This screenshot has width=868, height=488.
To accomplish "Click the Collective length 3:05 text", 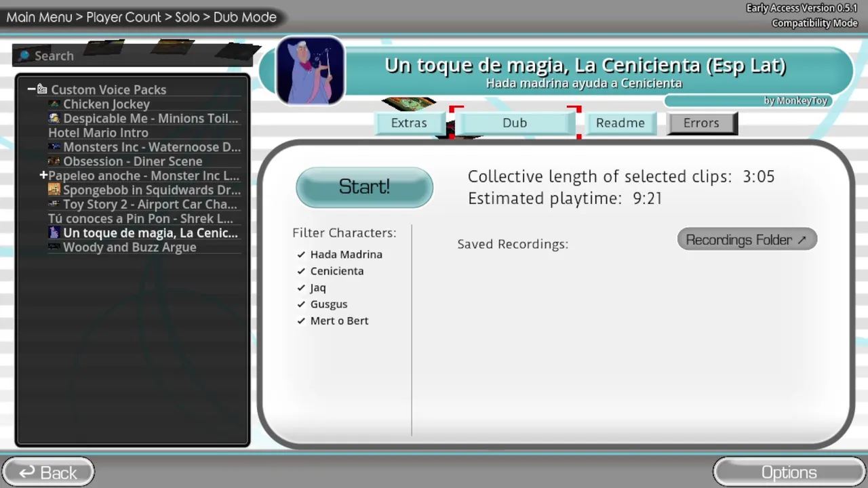I will click(x=621, y=177).
